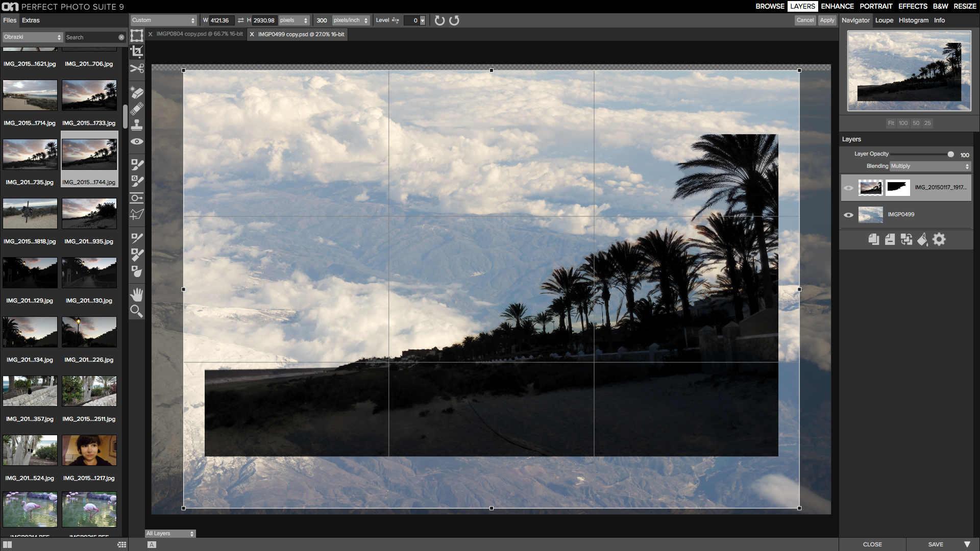Select the Crop tool in toolbar
This screenshot has width=980, height=551.
coord(137,52)
